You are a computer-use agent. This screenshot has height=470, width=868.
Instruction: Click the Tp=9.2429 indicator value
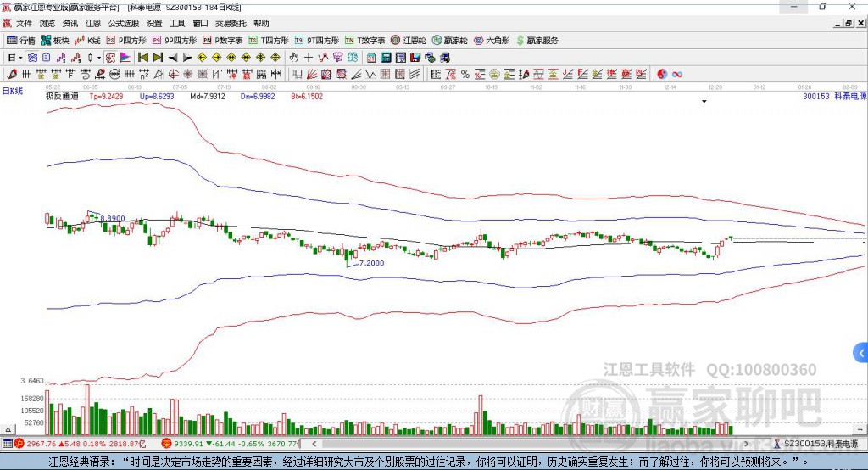point(106,96)
